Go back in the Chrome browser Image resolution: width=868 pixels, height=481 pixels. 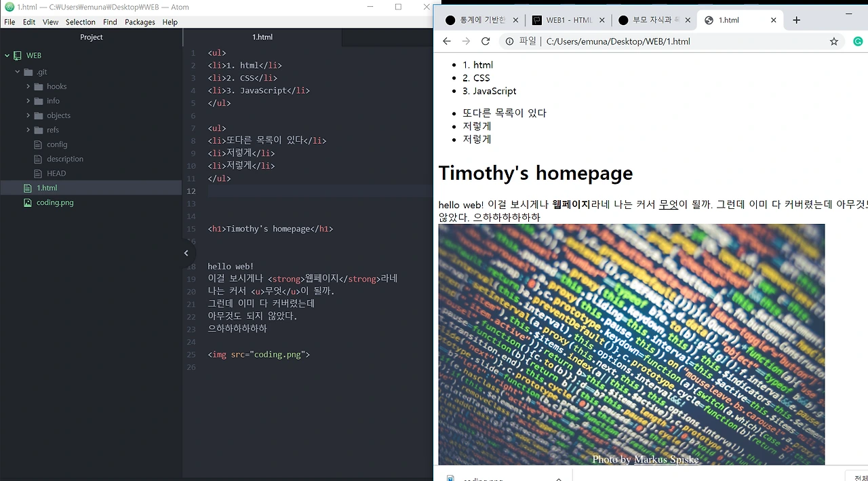coord(446,41)
